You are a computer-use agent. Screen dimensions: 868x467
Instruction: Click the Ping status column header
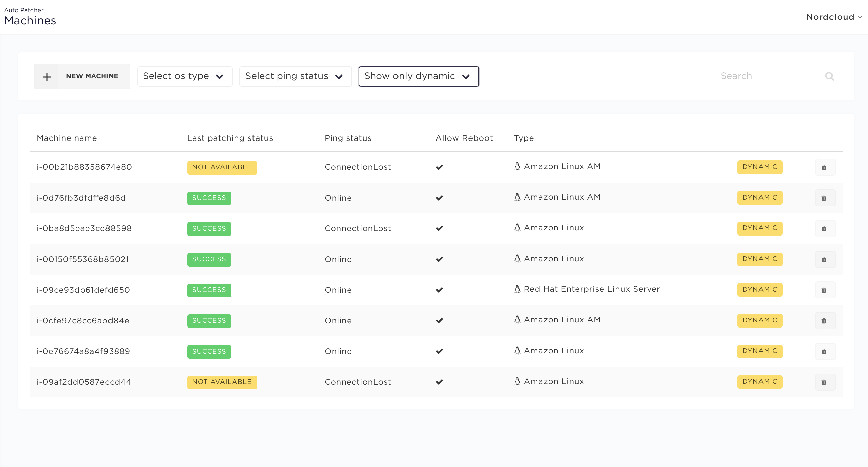348,138
